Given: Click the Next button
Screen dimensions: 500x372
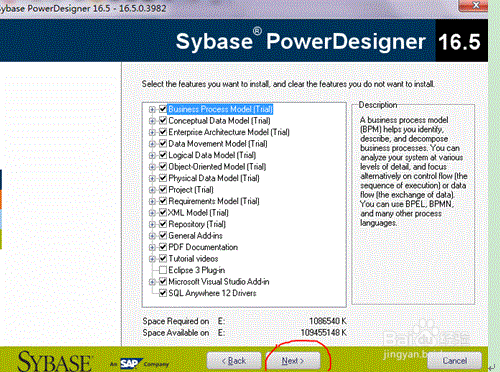Looking at the screenshot, I should (x=293, y=361).
